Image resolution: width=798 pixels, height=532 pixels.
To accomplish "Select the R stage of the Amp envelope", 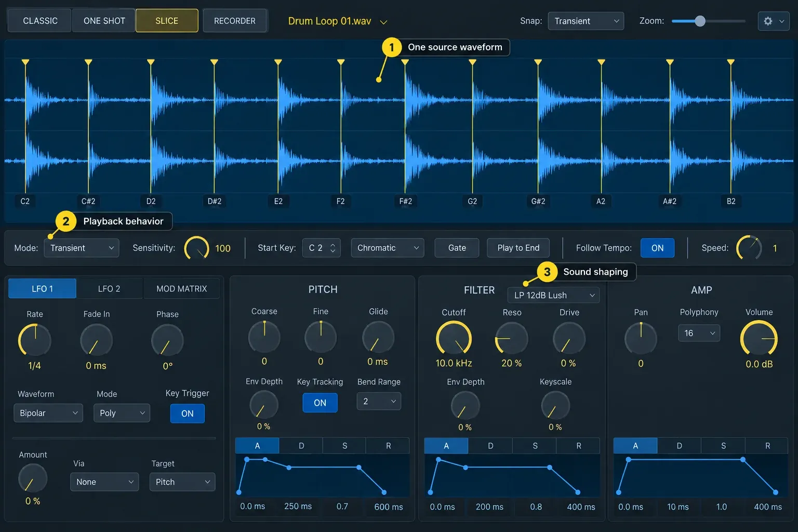I will click(x=767, y=446).
